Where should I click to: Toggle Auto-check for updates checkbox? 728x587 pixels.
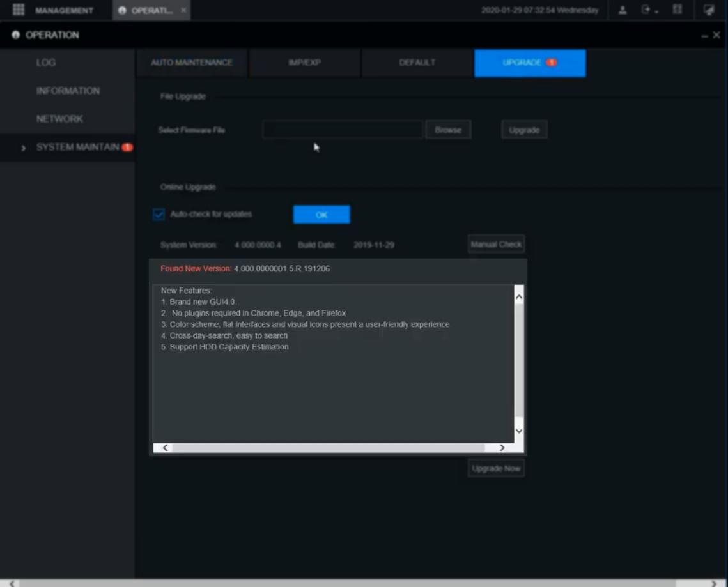(159, 215)
